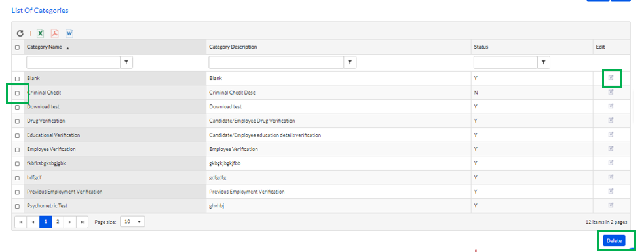This screenshot has width=644, height=252.
Task: Go to page 2
Action: click(58, 222)
